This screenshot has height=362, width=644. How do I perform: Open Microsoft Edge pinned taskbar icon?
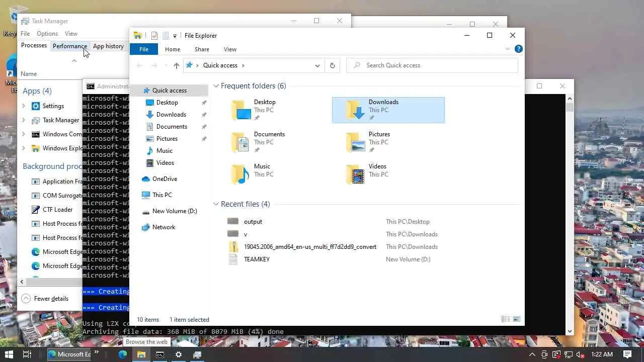click(123, 354)
